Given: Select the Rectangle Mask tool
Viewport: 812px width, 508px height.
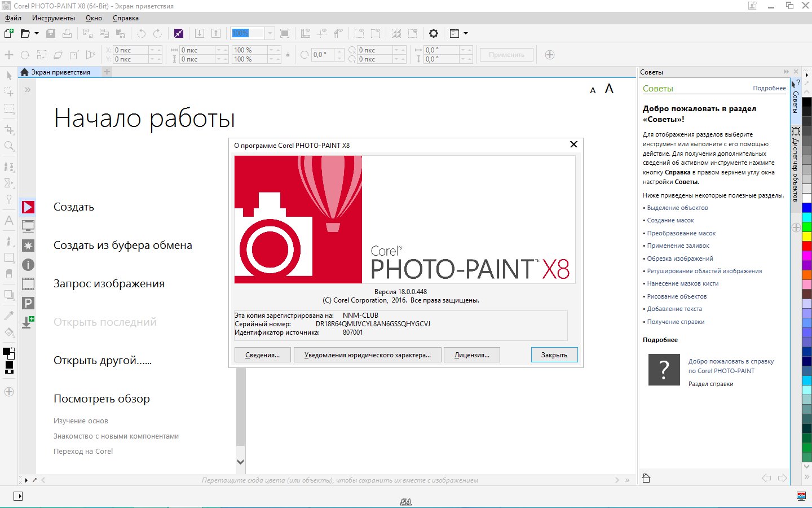Looking at the screenshot, I should tap(9, 108).
